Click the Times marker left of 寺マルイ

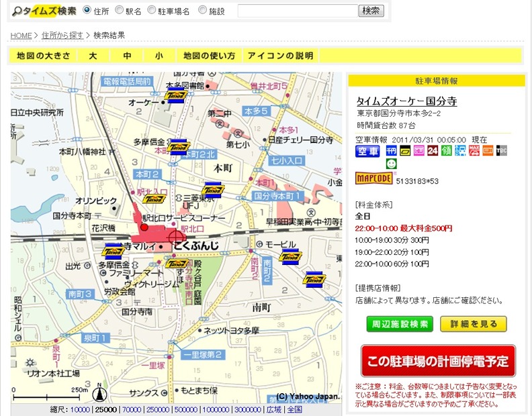(114, 251)
